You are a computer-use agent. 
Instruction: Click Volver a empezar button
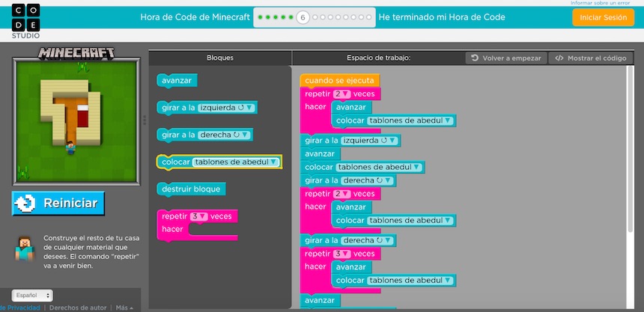point(506,58)
